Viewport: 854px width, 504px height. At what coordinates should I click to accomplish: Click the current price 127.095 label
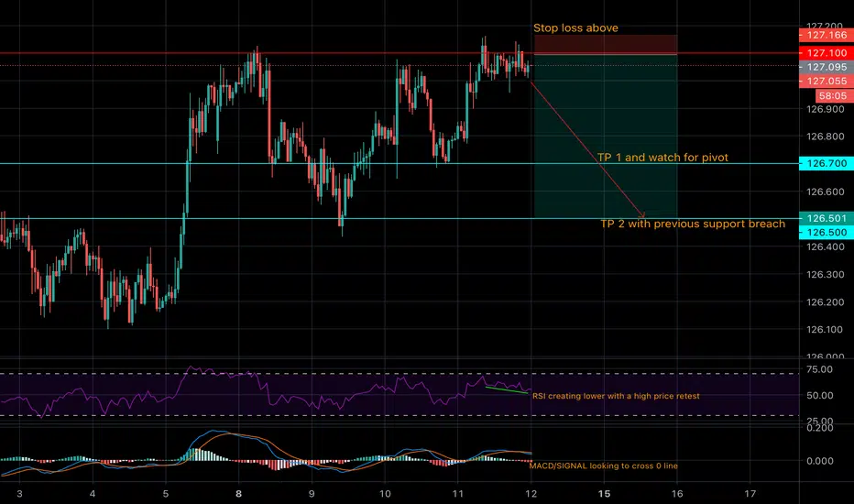click(827, 67)
